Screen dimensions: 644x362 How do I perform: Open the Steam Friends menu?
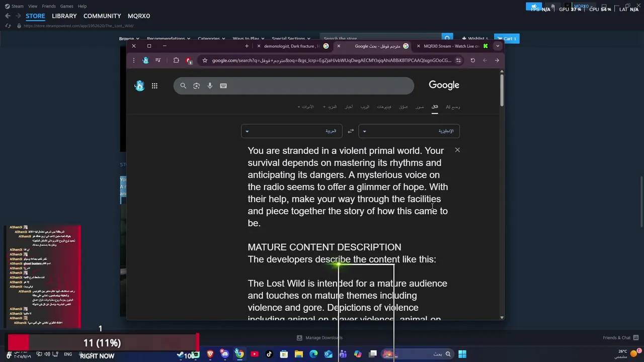coord(49,6)
